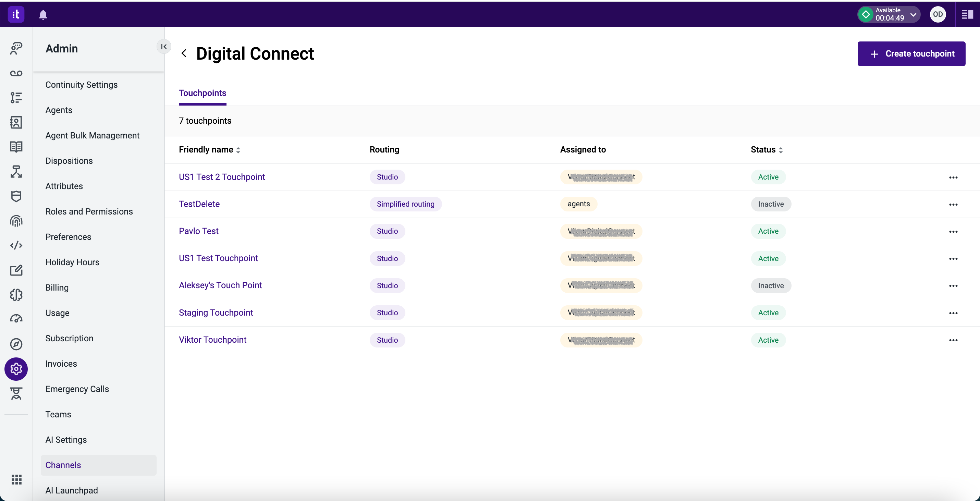Open the Channels menu item
This screenshot has width=980, height=501.
[x=63, y=465]
